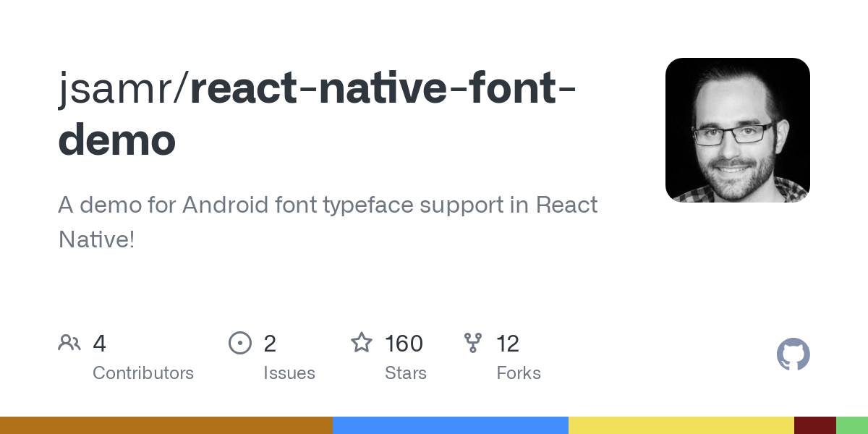Click the dot inside the Issues icon
Image resolution: width=868 pixels, height=434 pixels.
pyautogui.click(x=239, y=343)
